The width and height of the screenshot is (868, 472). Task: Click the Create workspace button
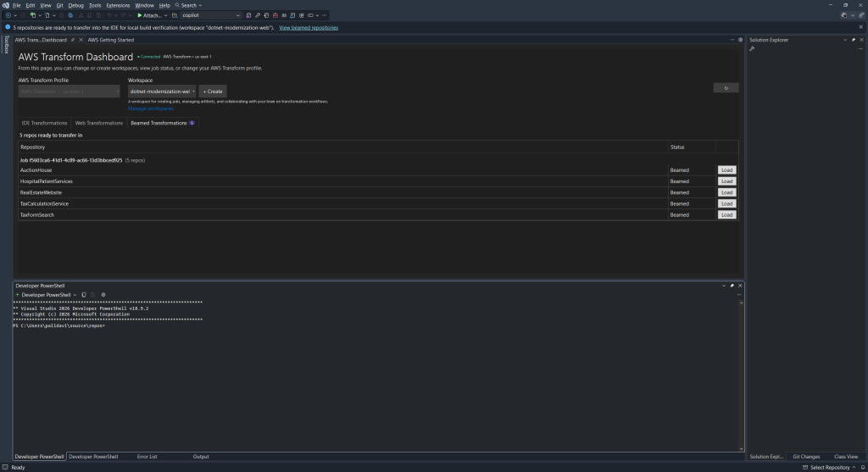pos(213,92)
